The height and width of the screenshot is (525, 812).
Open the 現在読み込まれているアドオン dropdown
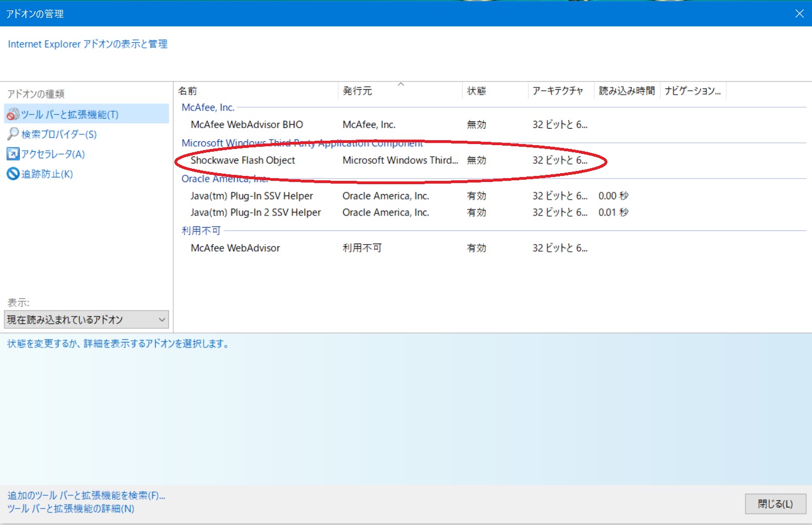pos(86,319)
